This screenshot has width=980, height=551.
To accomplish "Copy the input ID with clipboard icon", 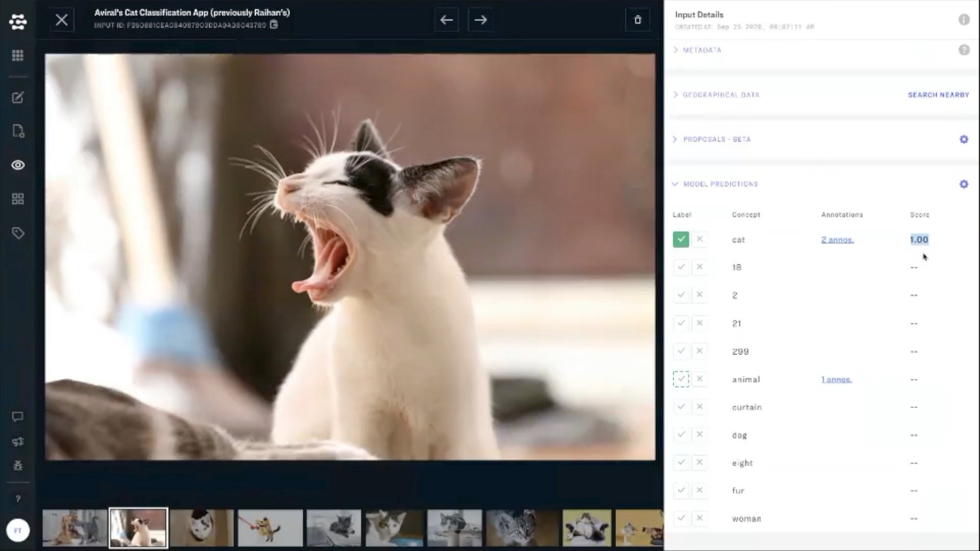I will click(x=274, y=24).
